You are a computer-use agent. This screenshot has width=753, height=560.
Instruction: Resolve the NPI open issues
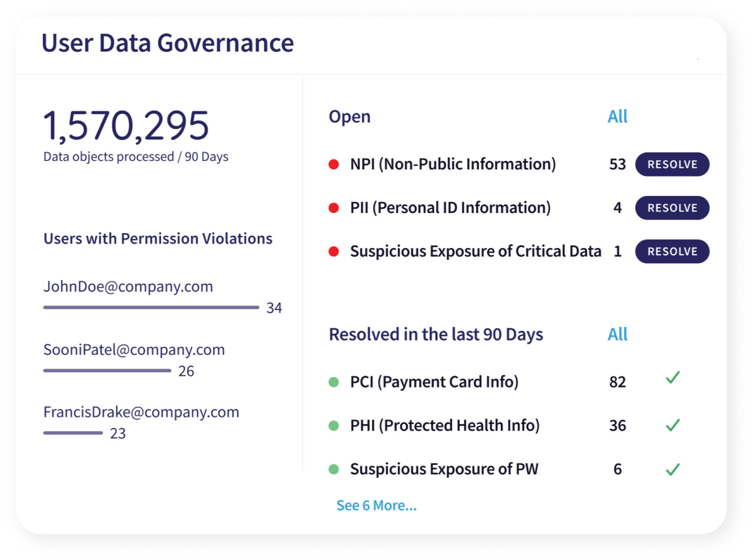(672, 164)
